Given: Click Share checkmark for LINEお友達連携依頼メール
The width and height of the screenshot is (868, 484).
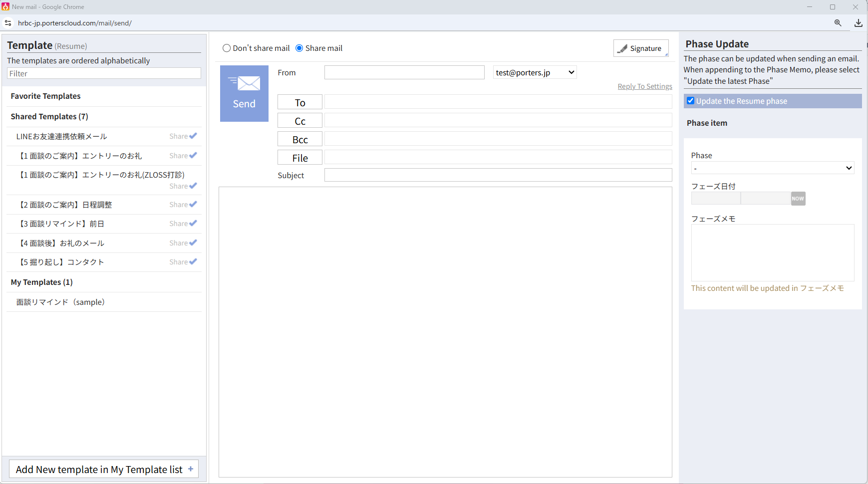Looking at the screenshot, I should [193, 136].
